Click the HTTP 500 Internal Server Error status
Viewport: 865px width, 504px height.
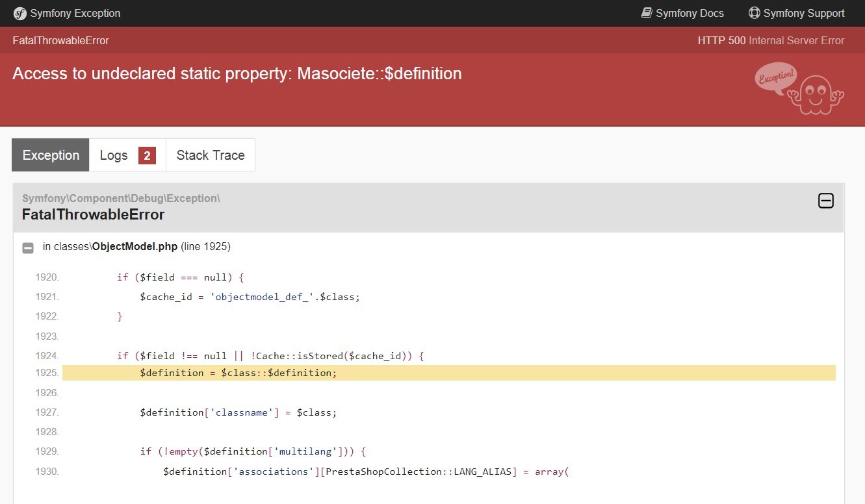click(771, 40)
